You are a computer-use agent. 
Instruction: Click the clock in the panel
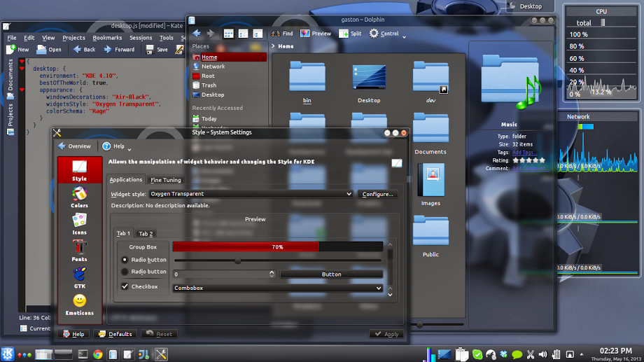coord(616,354)
